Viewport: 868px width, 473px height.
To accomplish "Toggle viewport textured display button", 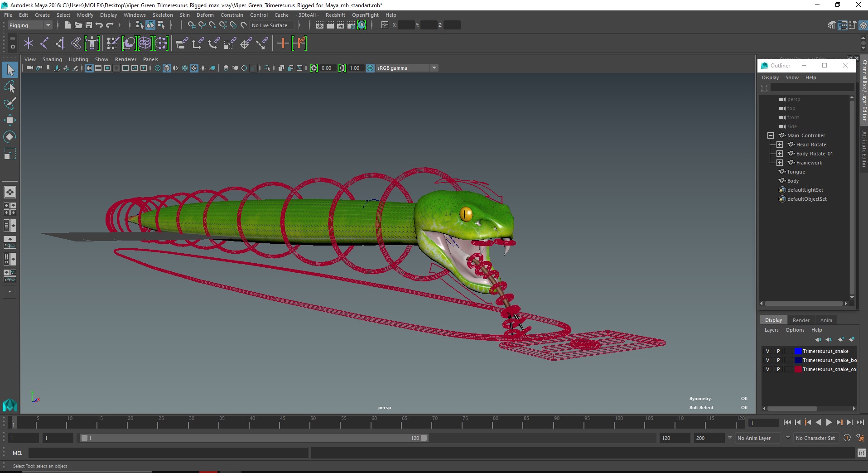I will click(194, 68).
